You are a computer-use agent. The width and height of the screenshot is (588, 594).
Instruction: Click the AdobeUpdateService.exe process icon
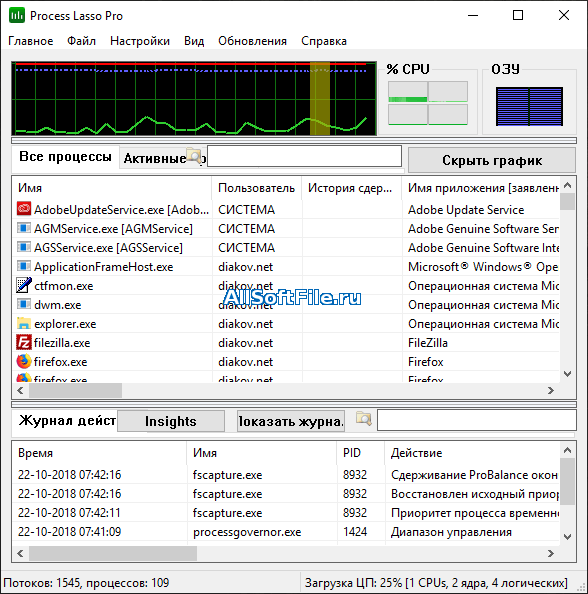tap(23, 209)
